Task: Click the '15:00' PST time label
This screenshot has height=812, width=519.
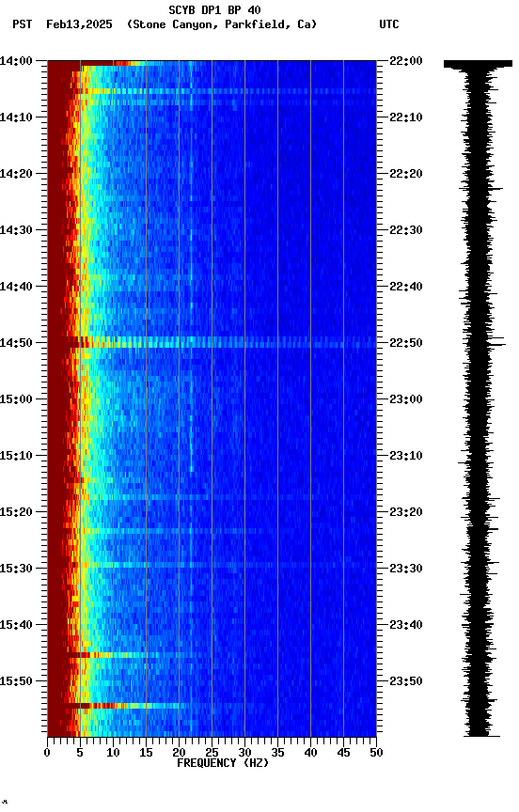Action: point(16,399)
